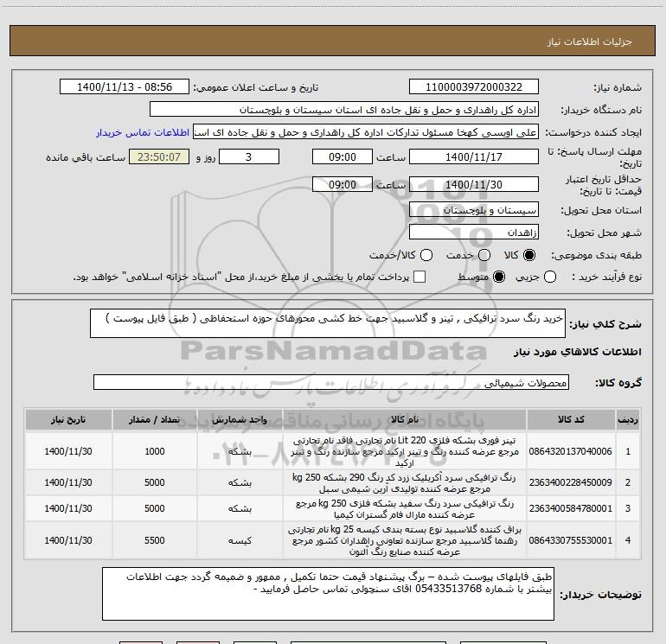Click the need date 1400/11/30 in row 1
Image resolution: width=666 pixels, height=644 pixels.
pyautogui.click(x=68, y=451)
